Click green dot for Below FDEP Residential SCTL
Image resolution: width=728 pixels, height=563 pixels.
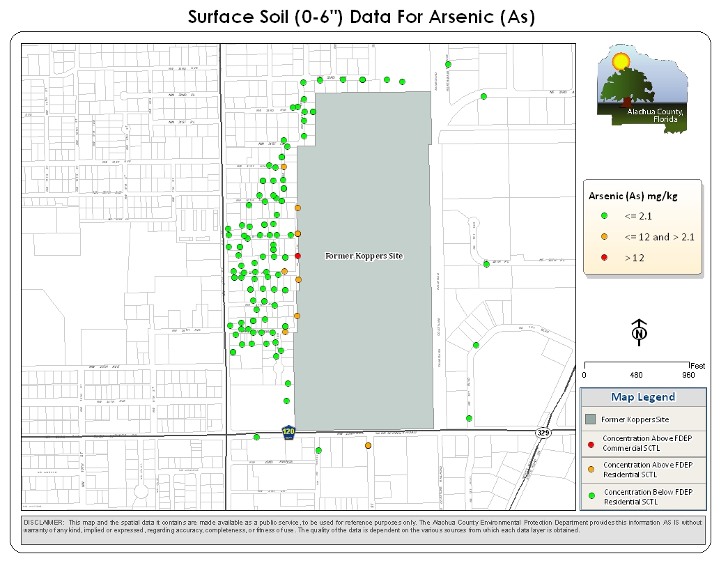[591, 495]
